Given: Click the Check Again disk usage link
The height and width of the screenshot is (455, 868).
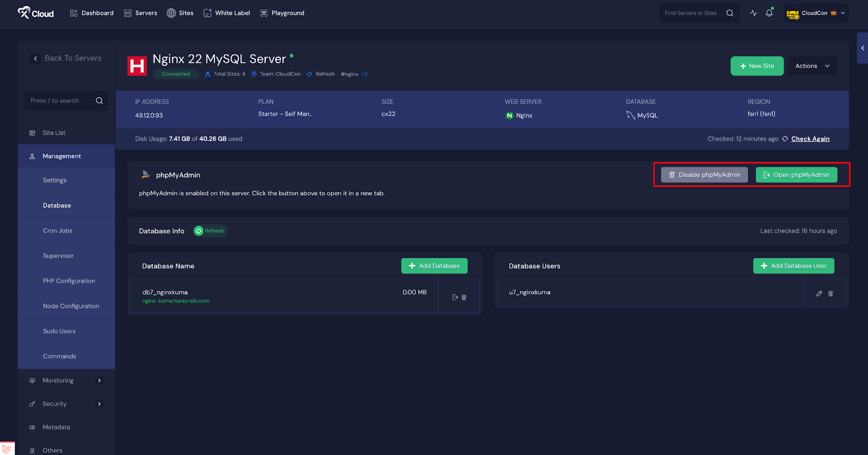Looking at the screenshot, I should [x=810, y=139].
